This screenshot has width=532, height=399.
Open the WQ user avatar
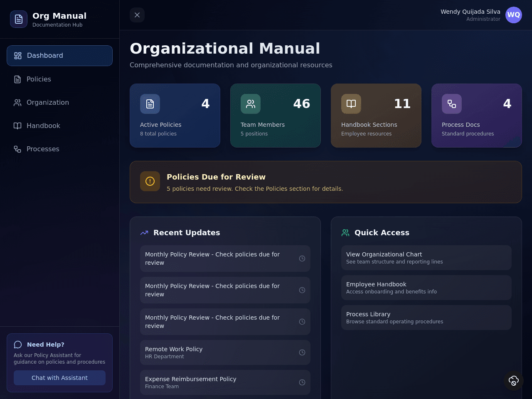click(x=514, y=15)
